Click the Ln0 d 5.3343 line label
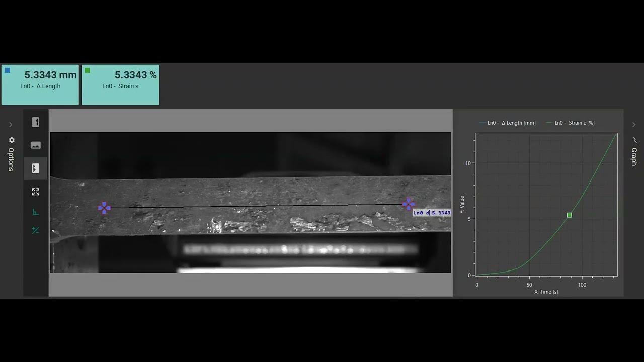This screenshot has height=362, width=644. pyautogui.click(x=432, y=213)
